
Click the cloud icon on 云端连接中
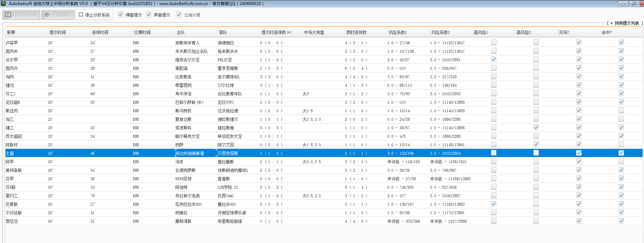(47, 15)
